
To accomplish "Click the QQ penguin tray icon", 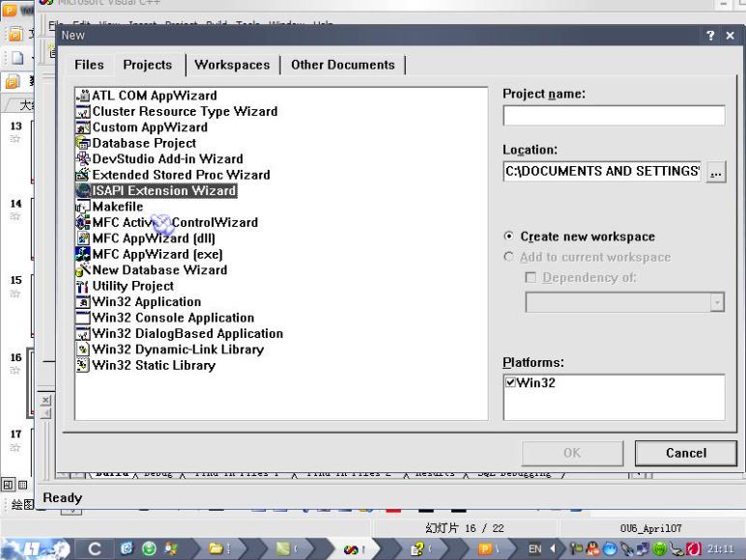I will click(592, 549).
